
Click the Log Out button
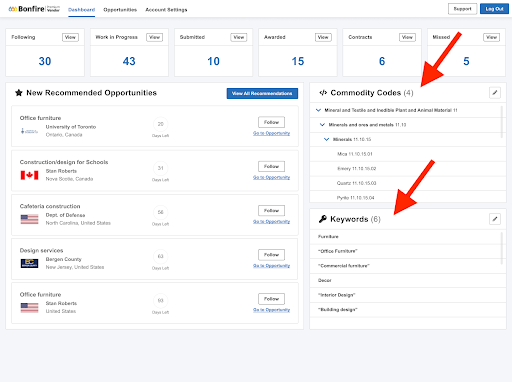pyautogui.click(x=494, y=9)
